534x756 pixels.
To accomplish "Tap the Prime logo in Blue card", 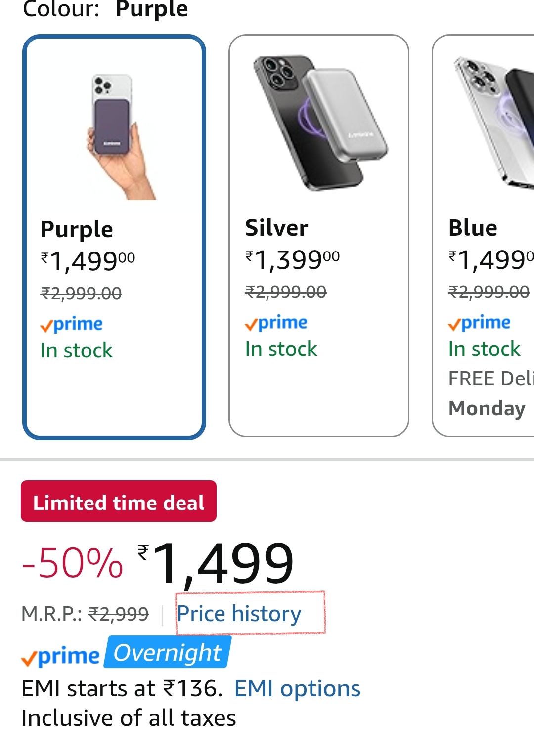I will click(480, 323).
